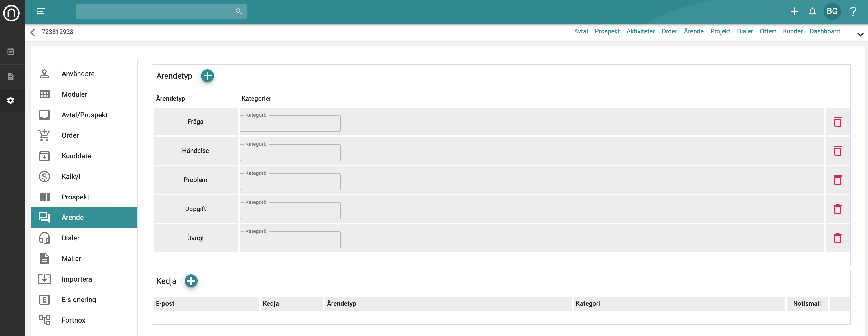Click the Fråga type cell
This screenshot has width=868, height=336.
pos(196,122)
